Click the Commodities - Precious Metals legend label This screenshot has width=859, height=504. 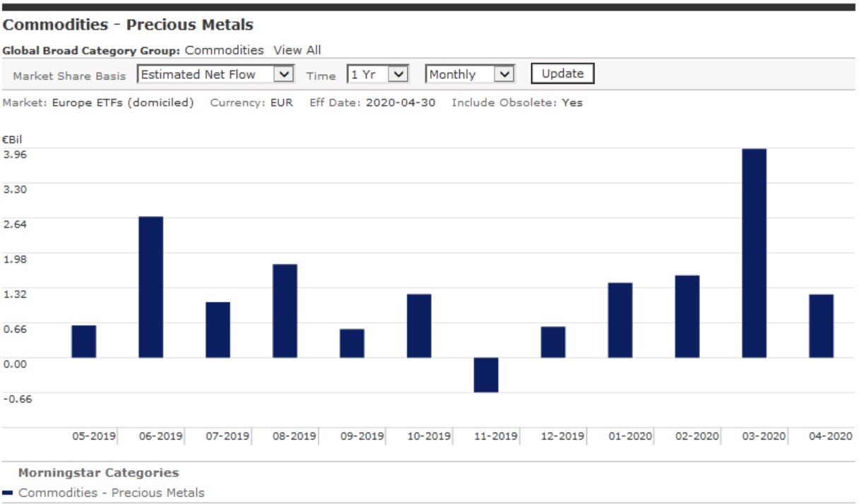pos(111,493)
